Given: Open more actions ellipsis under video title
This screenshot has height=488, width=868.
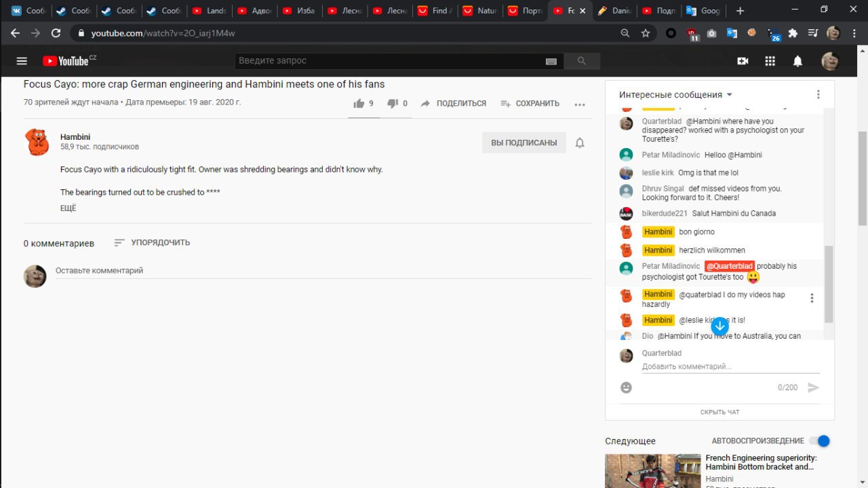Looking at the screenshot, I should point(580,104).
